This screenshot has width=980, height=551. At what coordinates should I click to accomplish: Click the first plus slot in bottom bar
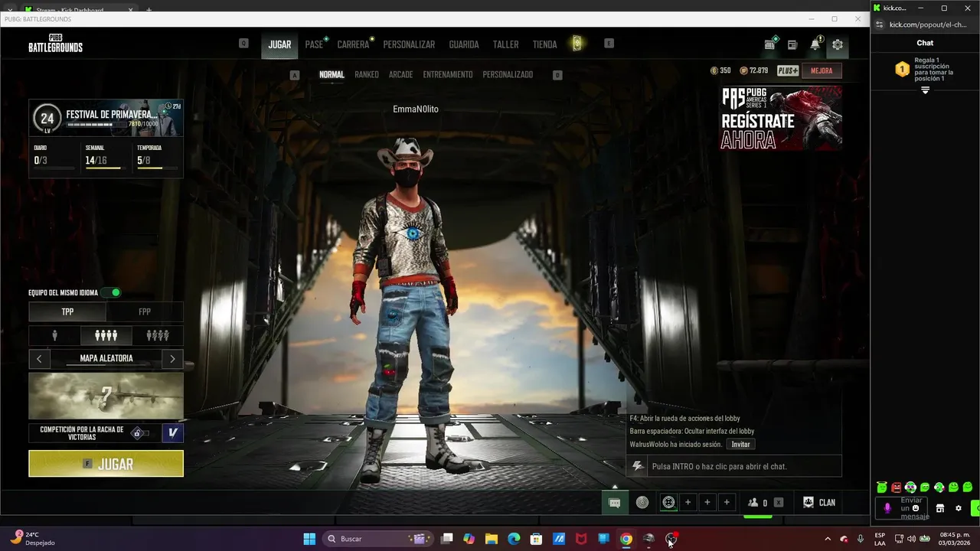click(688, 503)
